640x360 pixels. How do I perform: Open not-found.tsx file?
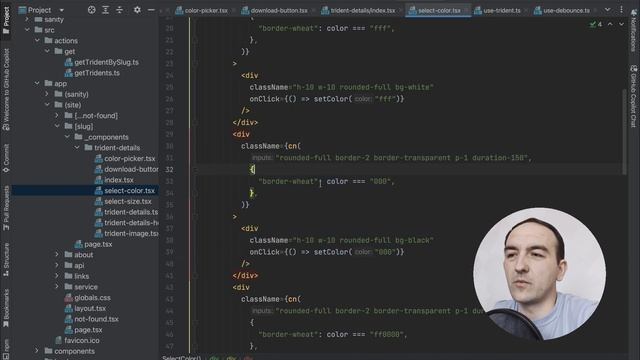click(92, 319)
